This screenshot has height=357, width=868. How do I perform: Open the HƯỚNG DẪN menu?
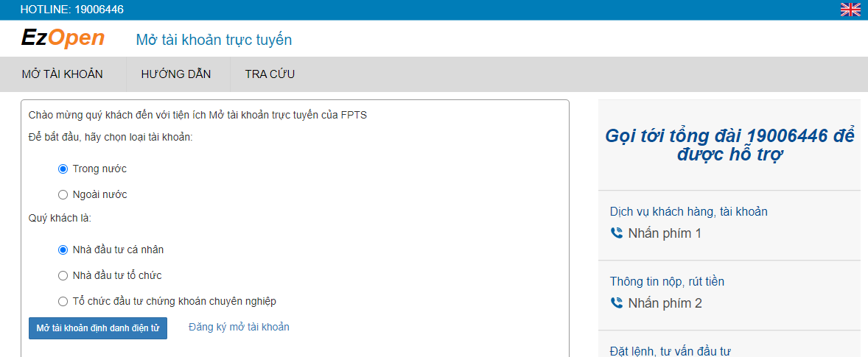coord(176,74)
